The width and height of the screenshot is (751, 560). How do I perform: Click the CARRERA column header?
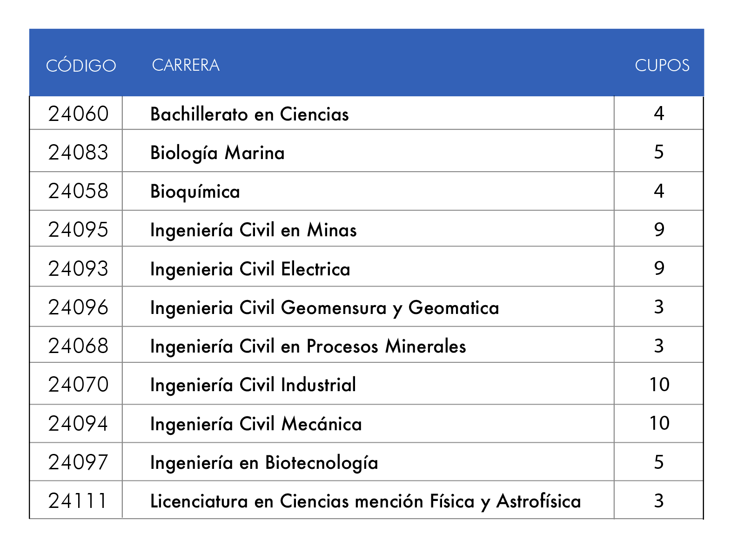(x=186, y=65)
